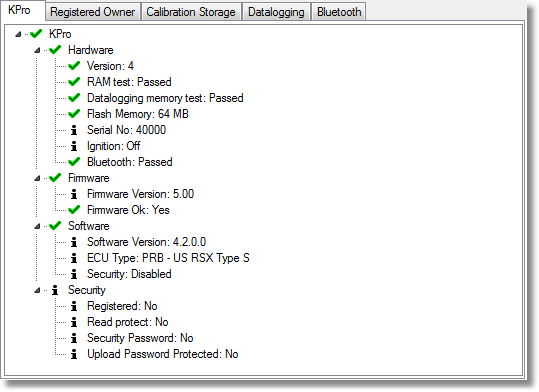The image size is (539, 392).
Task: Select 'ECU Type: PRB - US RSX Type S'
Action: pos(168,258)
